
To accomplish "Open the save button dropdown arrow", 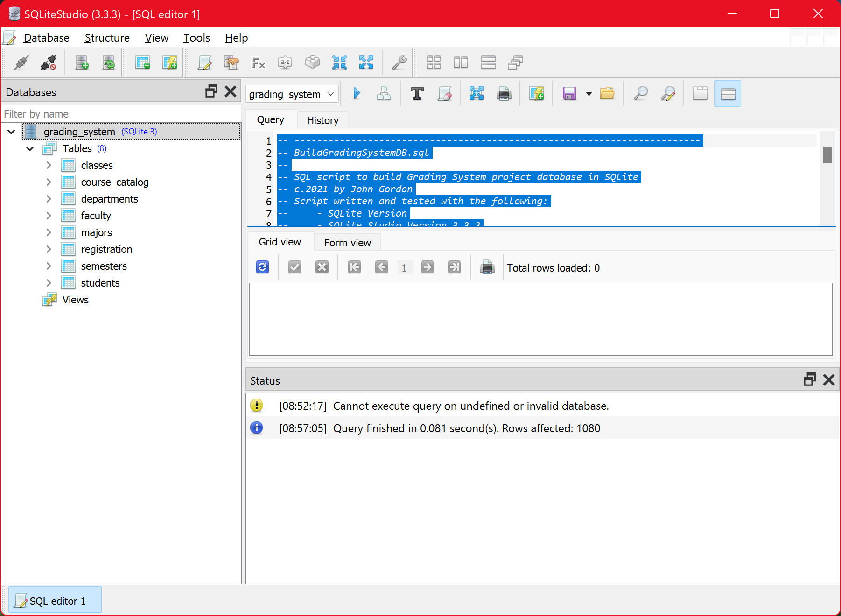I will coord(589,94).
